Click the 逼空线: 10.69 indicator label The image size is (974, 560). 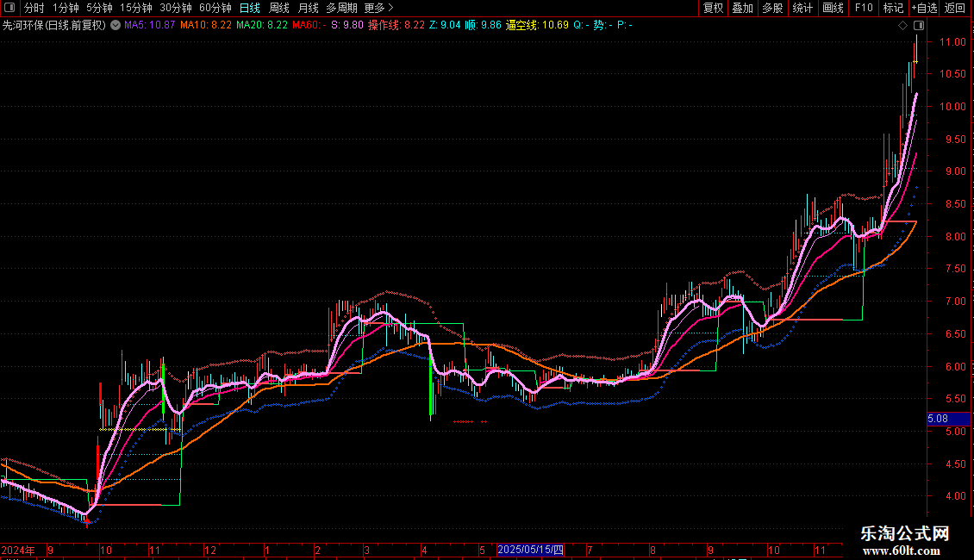tap(537, 26)
